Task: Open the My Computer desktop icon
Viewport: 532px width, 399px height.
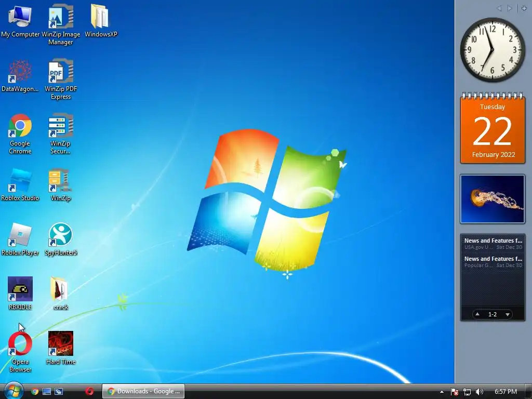Action: click(20, 21)
